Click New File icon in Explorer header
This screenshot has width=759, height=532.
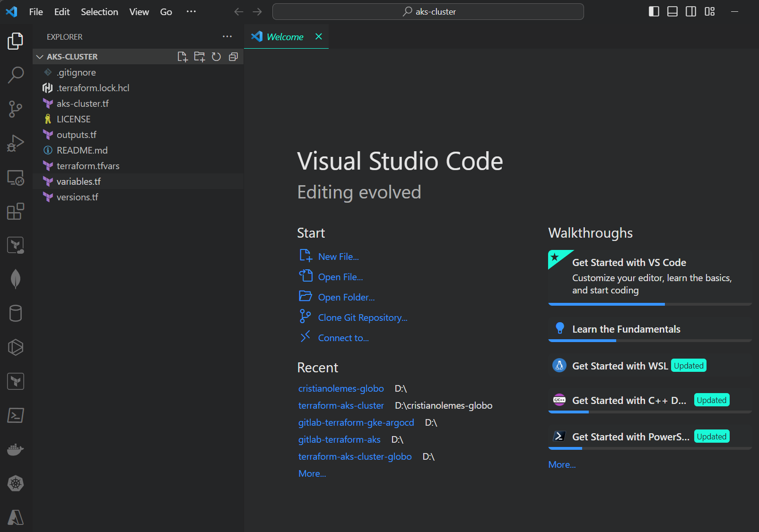click(183, 57)
